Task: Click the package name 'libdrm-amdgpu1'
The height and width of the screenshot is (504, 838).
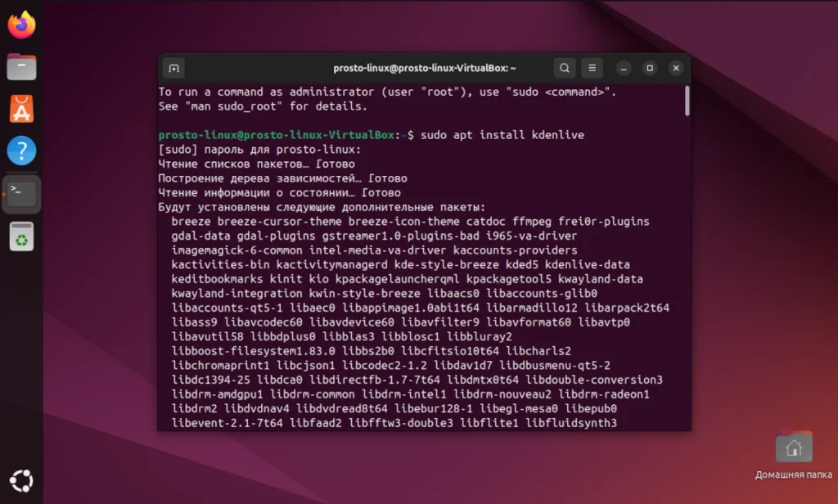Action: tap(217, 395)
